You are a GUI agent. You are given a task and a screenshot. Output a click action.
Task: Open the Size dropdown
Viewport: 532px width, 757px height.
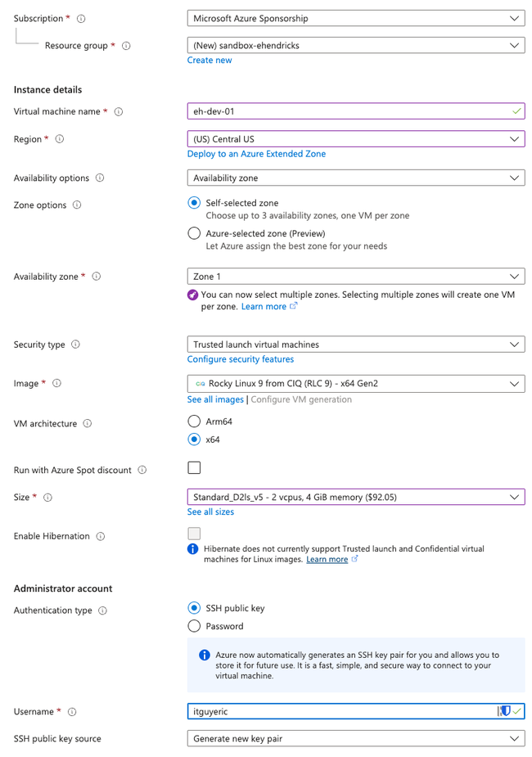[356, 497]
